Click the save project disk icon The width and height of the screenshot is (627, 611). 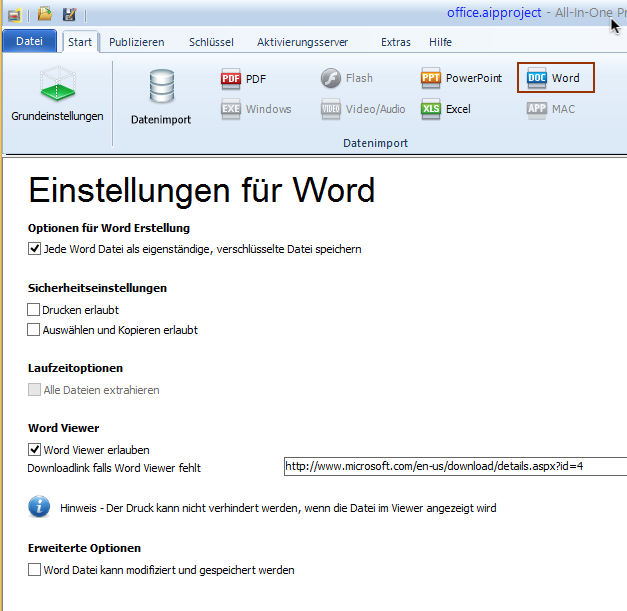[x=69, y=14]
